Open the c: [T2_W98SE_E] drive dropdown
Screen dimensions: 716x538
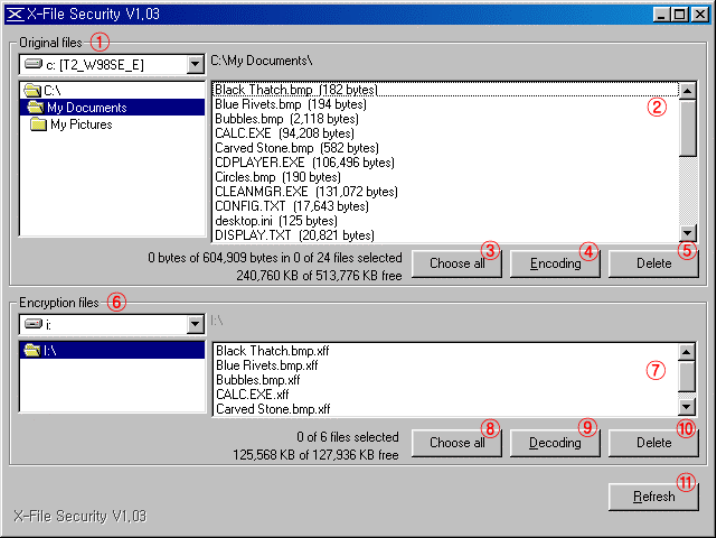pos(195,64)
